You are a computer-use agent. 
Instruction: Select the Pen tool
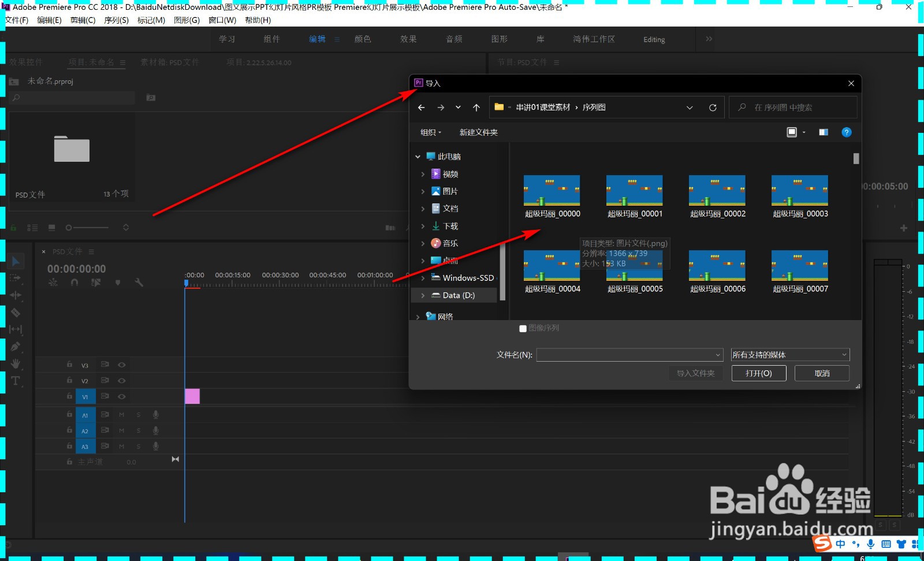tap(16, 347)
